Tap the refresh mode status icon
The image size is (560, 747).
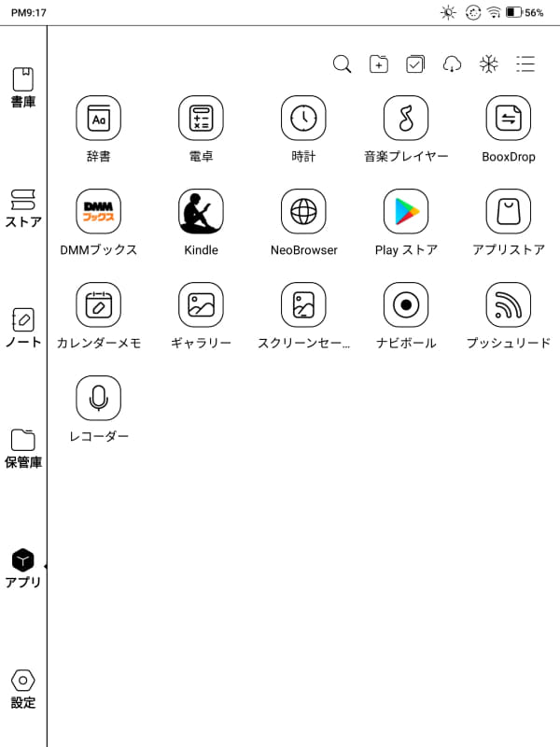click(473, 12)
